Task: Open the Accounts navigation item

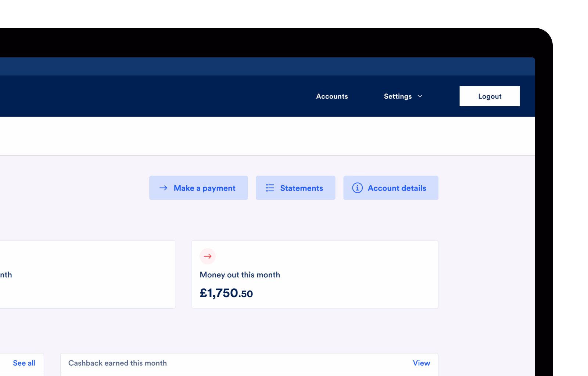Action: click(332, 96)
